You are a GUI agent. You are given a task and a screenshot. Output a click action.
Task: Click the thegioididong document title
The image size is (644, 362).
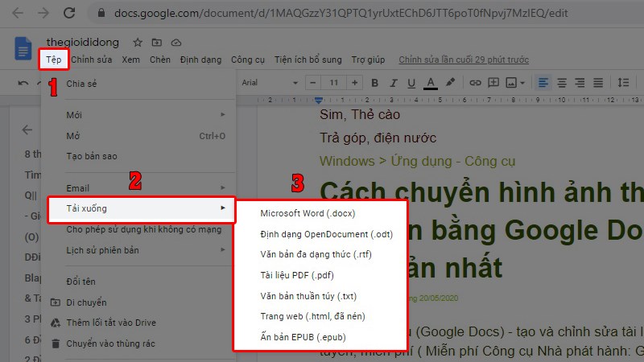pyautogui.click(x=83, y=43)
